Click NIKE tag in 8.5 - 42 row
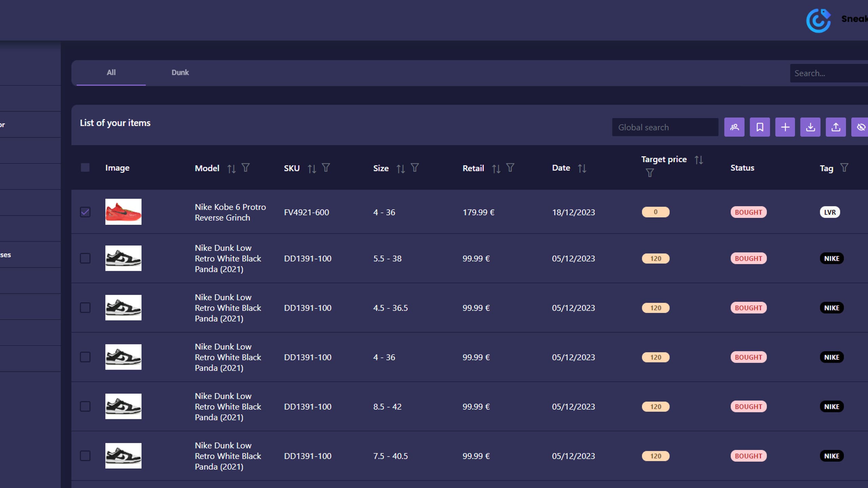This screenshot has height=488, width=868. click(832, 406)
